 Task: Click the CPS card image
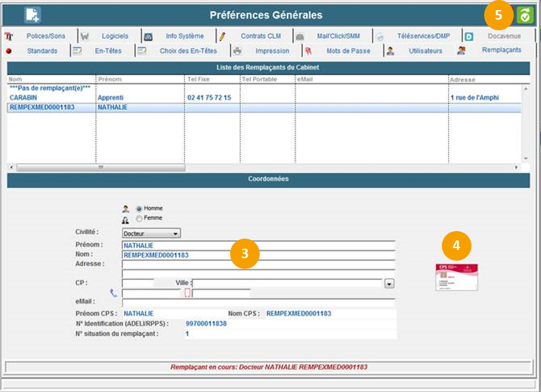[456, 277]
